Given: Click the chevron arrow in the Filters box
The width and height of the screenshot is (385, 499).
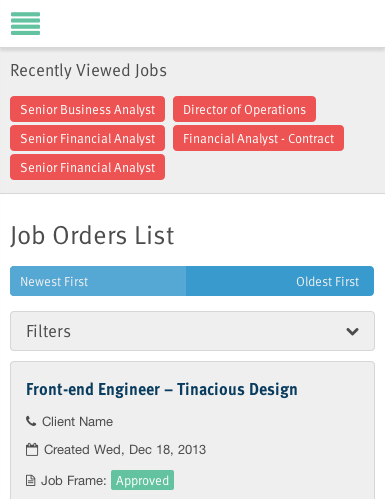Looking at the screenshot, I should pyautogui.click(x=352, y=331).
